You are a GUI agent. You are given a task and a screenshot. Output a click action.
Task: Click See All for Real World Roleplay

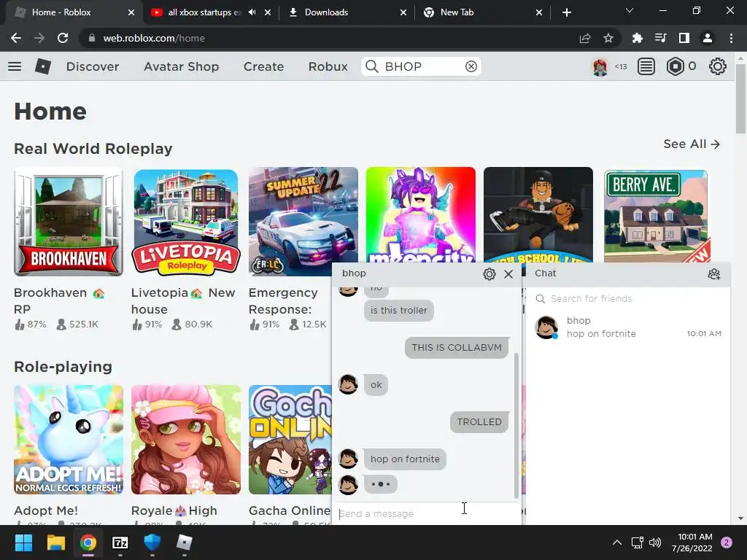pos(692,144)
